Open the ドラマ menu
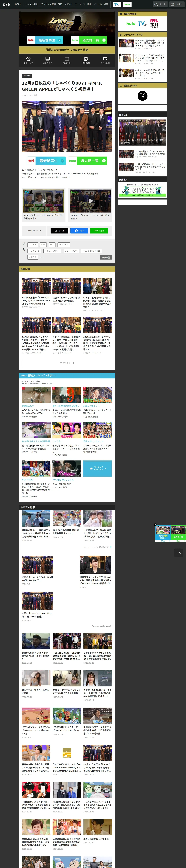This screenshot has width=186, height=868. tap(18, 4)
